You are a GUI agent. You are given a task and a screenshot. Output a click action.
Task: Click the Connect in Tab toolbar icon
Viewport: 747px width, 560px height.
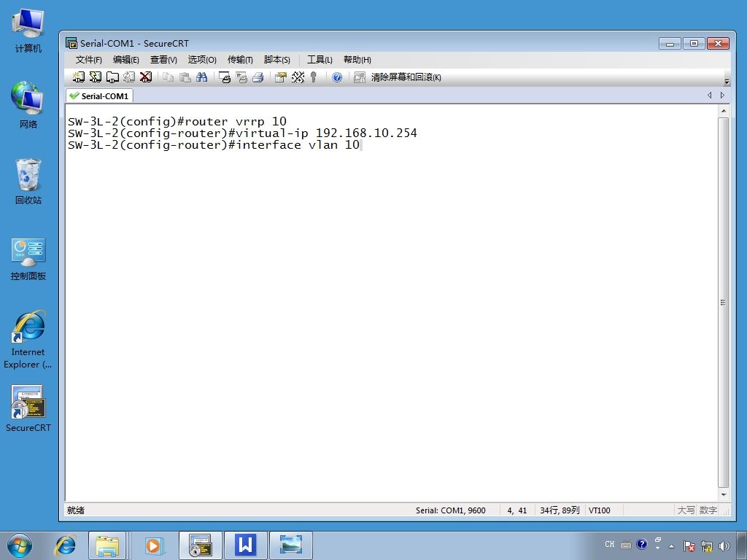(112, 77)
